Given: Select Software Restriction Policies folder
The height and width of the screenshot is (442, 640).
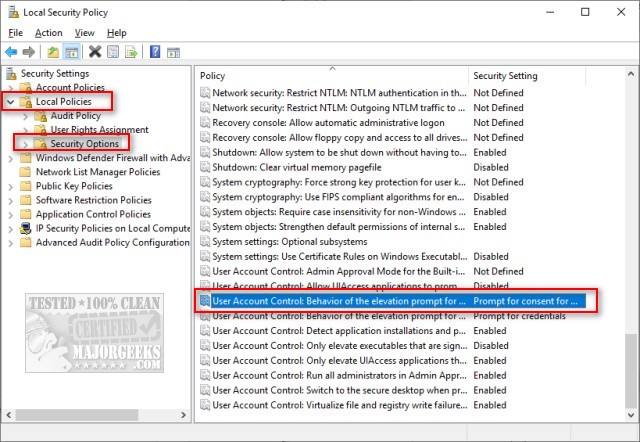Looking at the screenshot, I should tap(93, 200).
